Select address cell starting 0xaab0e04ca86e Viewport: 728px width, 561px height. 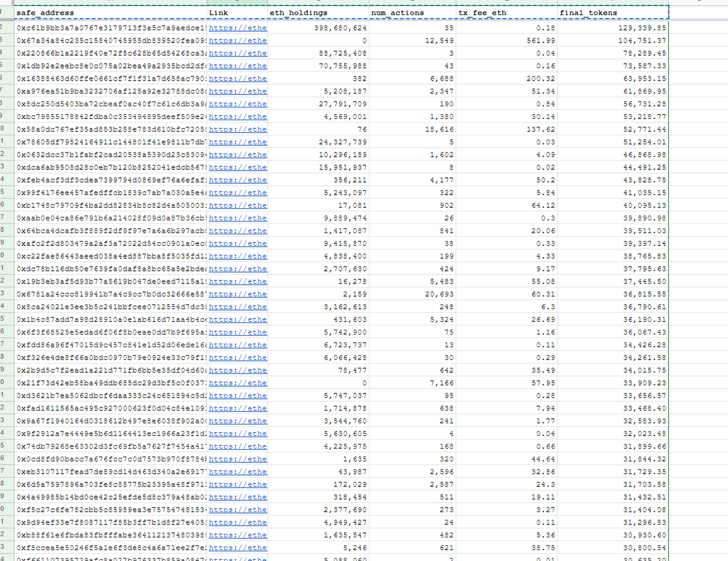(x=110, y=218)
